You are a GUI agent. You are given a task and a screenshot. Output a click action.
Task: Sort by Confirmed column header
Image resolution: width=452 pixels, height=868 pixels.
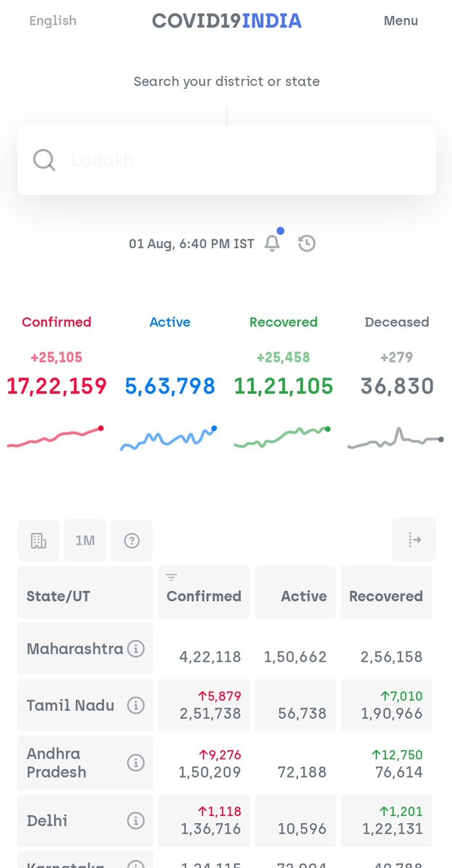click(x=204, y=592)
